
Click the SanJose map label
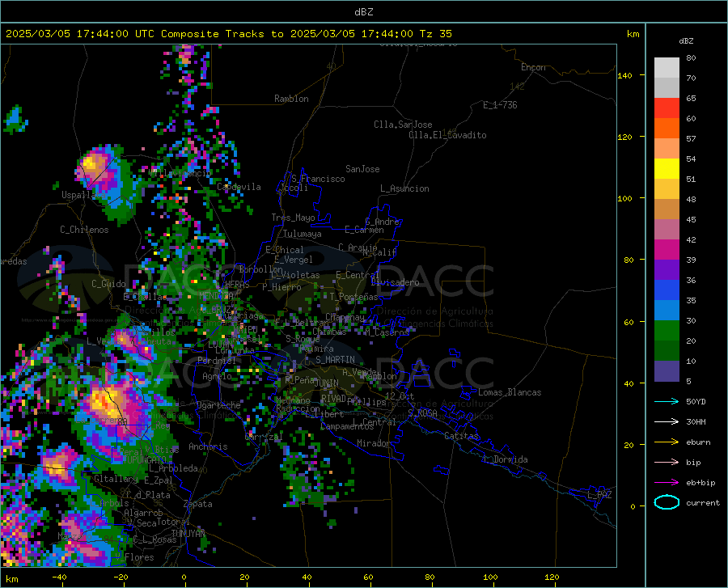point(362,169)
